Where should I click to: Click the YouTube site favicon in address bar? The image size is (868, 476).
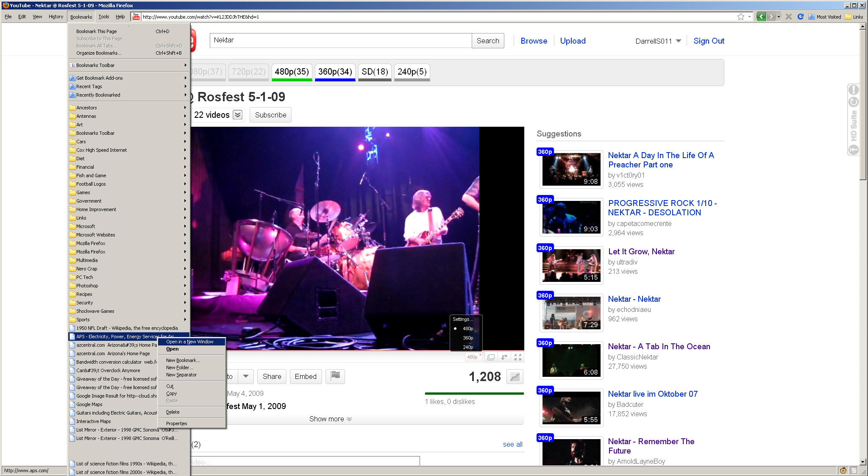(136, 17)
